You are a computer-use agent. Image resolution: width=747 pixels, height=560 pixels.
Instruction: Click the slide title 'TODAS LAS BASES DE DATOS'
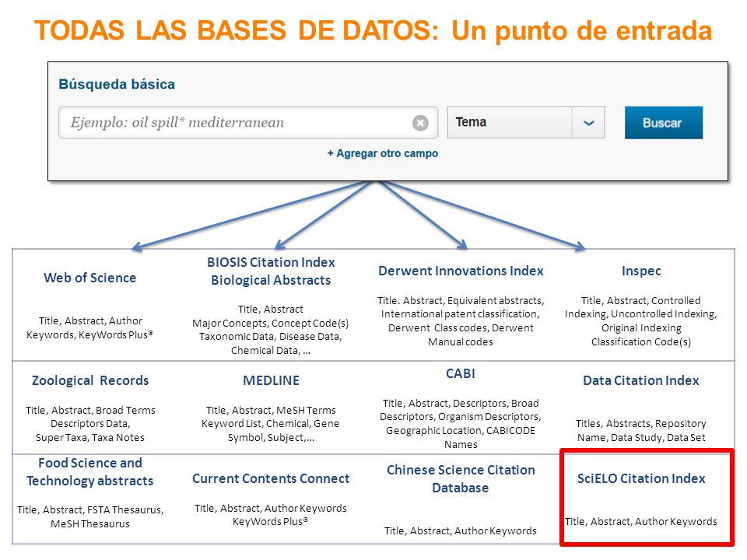pos(237,30)
